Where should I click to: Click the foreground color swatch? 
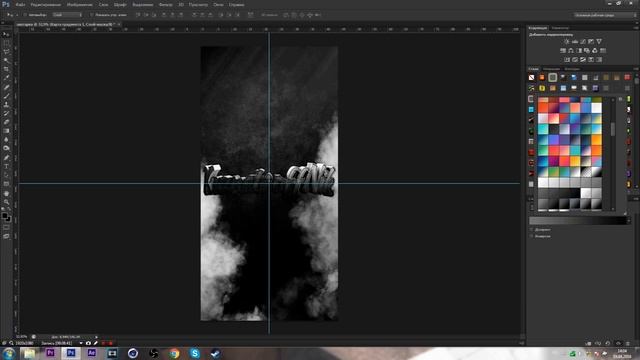coord(4,215)
